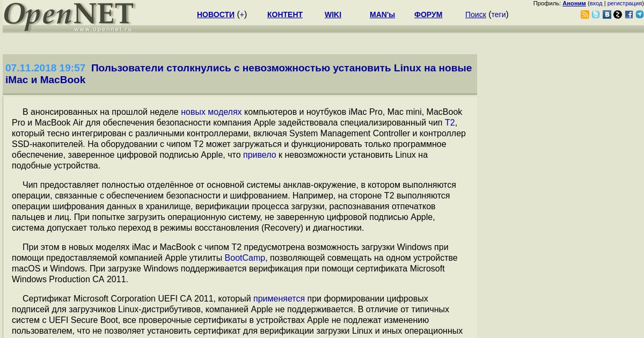Follow the T2 chip link
The image size is (644, 338).
[450, 122]
